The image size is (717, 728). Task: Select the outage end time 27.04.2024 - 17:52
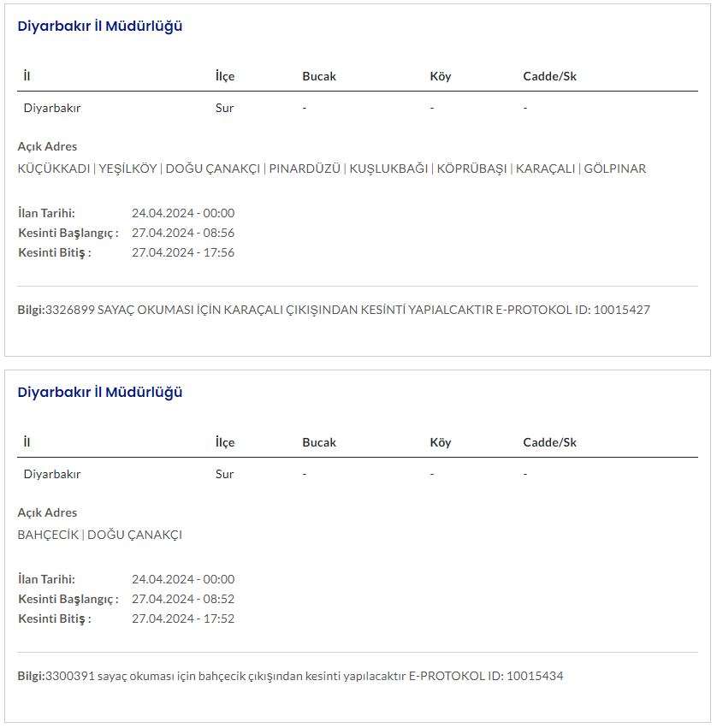[x=183, y=619]
